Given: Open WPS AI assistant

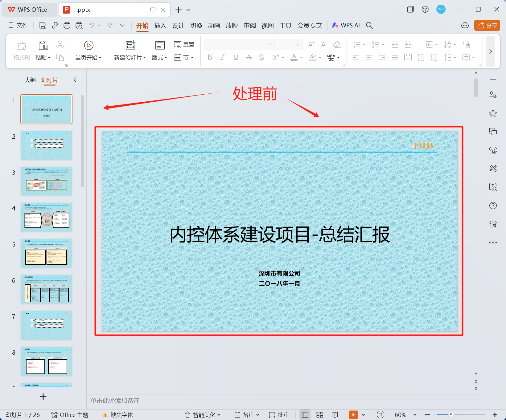Looking at the screenshot, I should tap(345, 25).
